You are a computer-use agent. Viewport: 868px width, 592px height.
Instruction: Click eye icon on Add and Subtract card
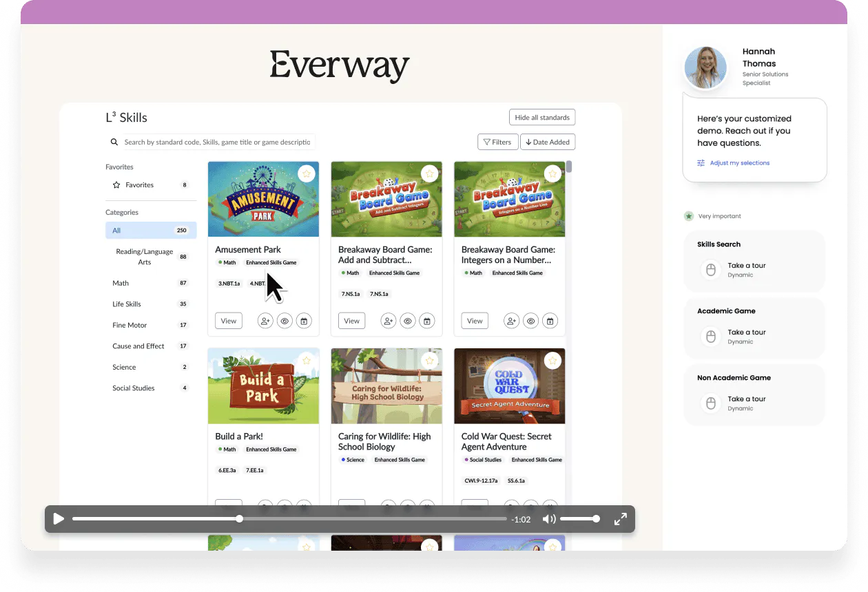click(x=408, y=321)
